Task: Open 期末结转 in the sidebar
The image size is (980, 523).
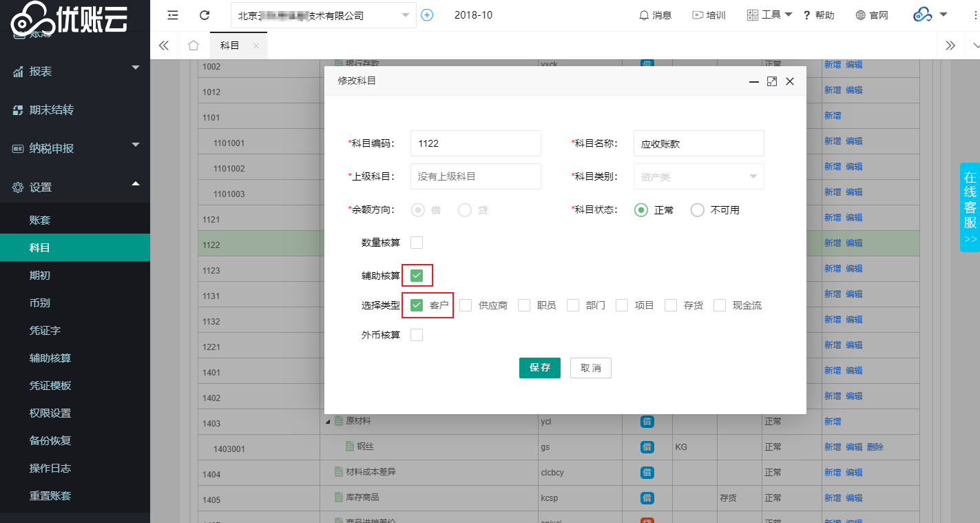Action: point(75,110)
